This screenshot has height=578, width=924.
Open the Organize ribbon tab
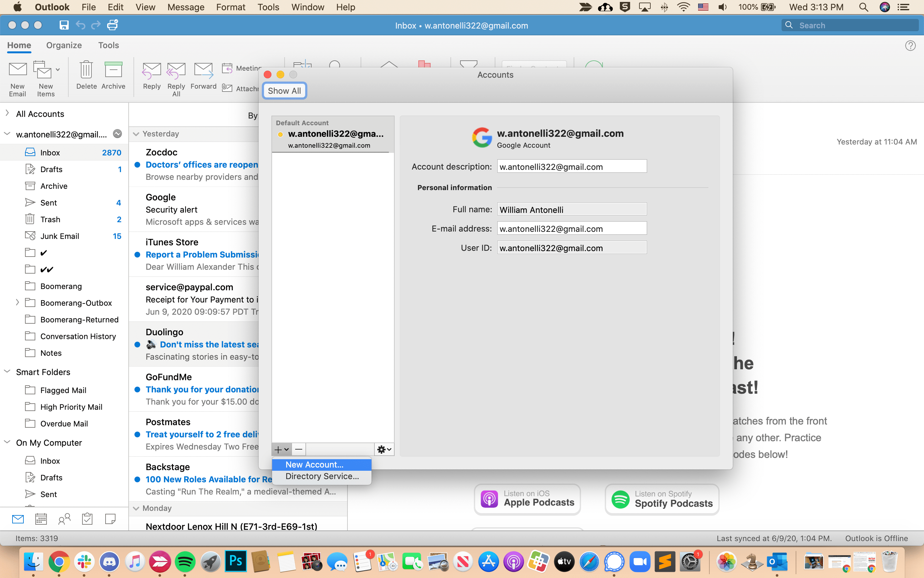[64, 45]
